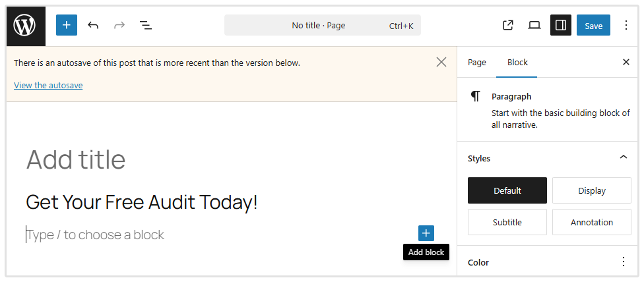Save the page
This screenshot has height=282, width=644.
[x=593, y=26]
